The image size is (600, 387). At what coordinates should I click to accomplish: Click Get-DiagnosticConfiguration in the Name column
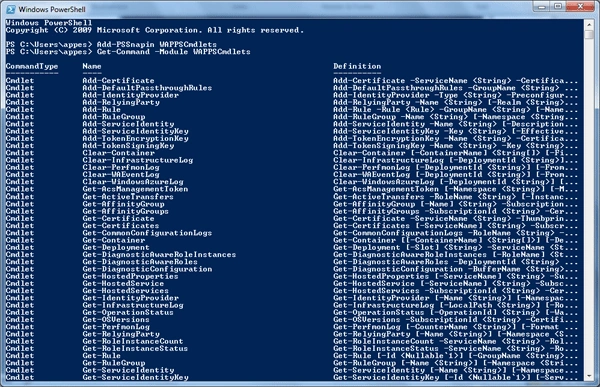[x=147, y=269]
